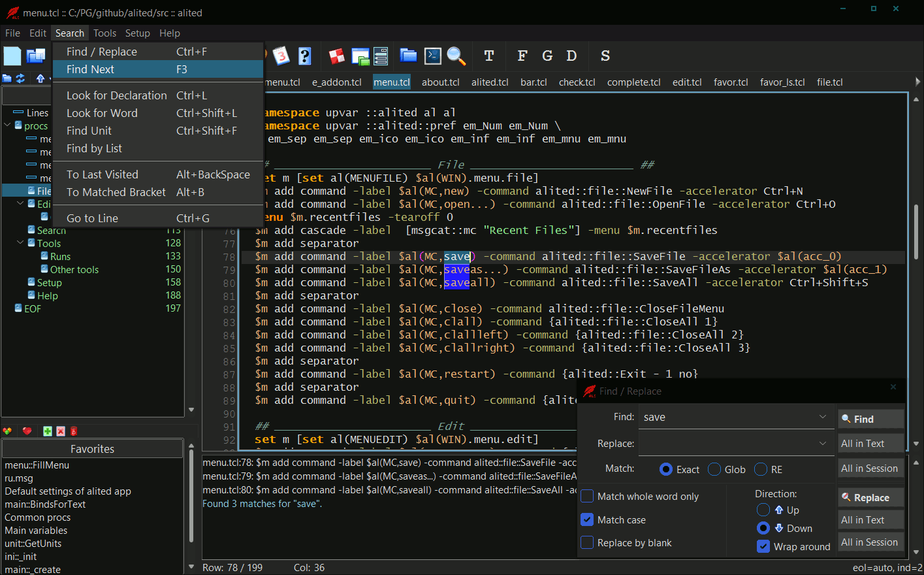The height and width of the screenshot is (575, 924).
Task: Click the Replace button
Action: [870, 497]
